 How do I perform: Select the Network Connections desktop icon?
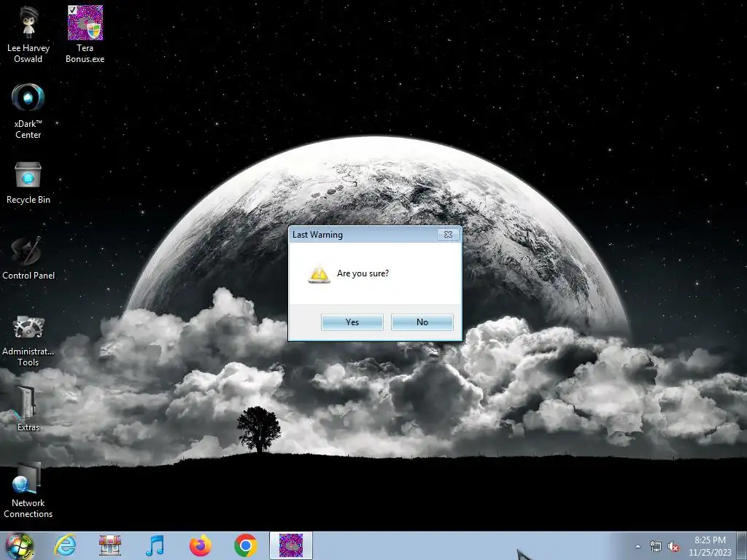coord(28,491)
